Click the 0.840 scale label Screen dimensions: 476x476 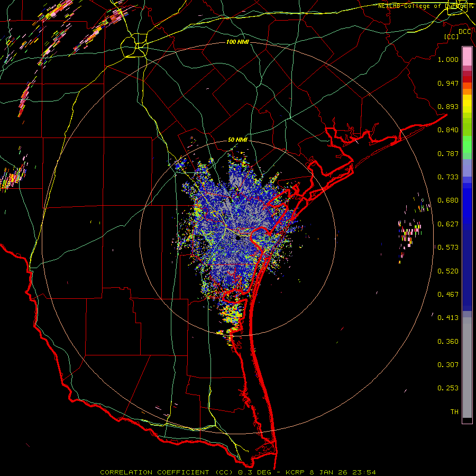448,130
